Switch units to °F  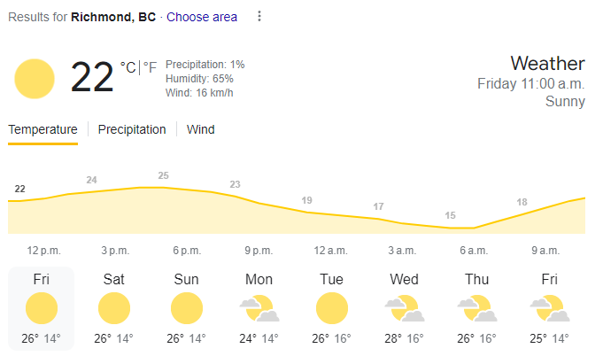(150, 67)
